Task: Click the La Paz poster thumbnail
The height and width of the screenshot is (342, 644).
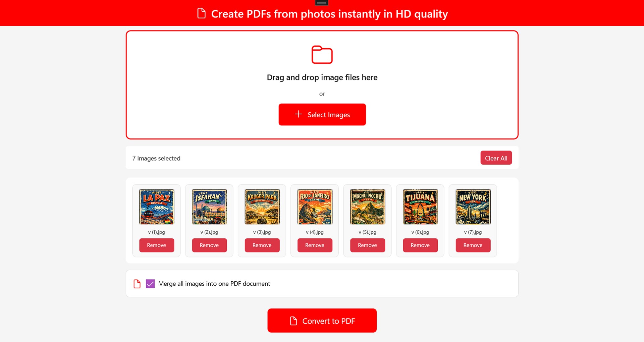Action: 157,207
